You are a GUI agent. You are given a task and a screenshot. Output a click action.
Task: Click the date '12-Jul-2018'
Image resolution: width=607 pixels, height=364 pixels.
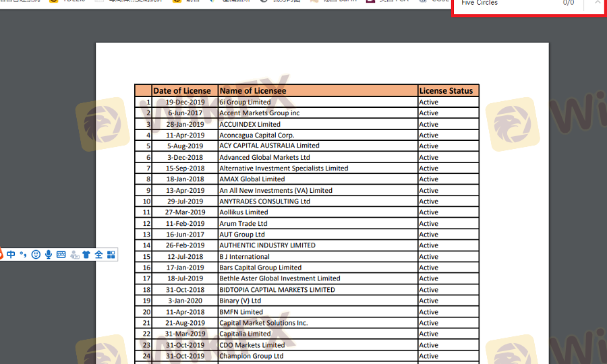[185, 257]
